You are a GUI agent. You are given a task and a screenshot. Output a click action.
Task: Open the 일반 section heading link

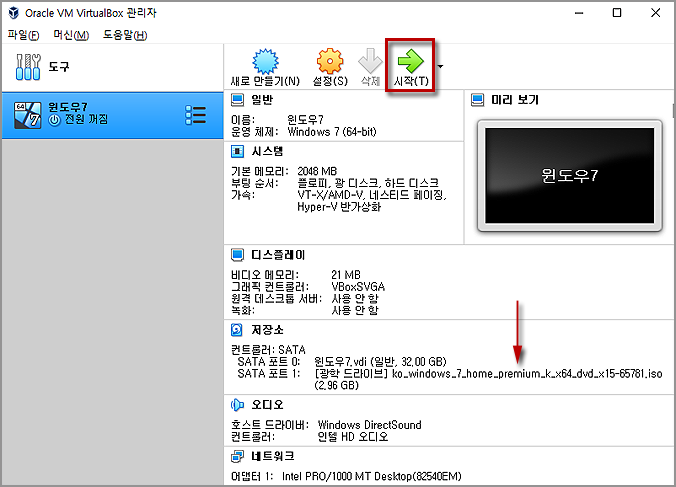262,100
